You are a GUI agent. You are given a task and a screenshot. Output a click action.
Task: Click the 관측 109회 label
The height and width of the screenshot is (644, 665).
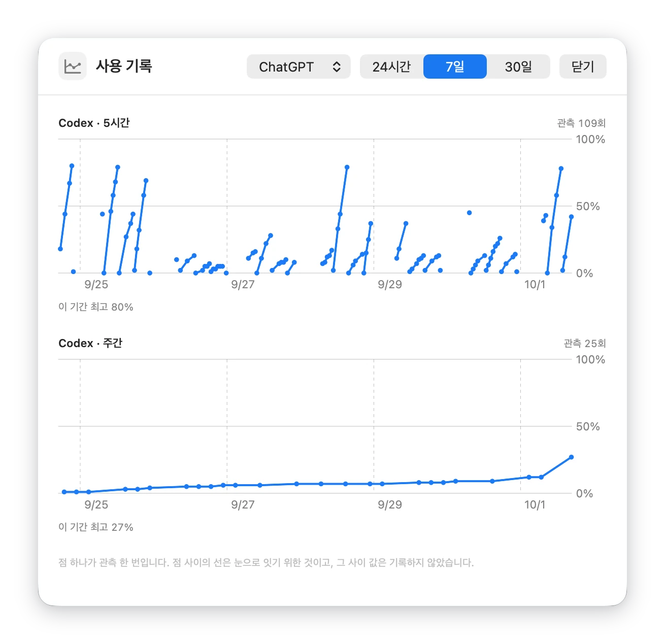[581, 123]
